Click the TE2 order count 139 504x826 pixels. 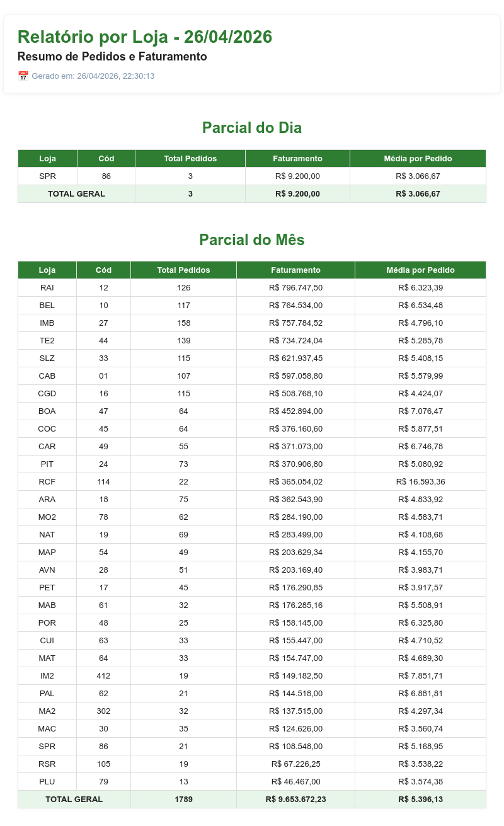point(183,341)
